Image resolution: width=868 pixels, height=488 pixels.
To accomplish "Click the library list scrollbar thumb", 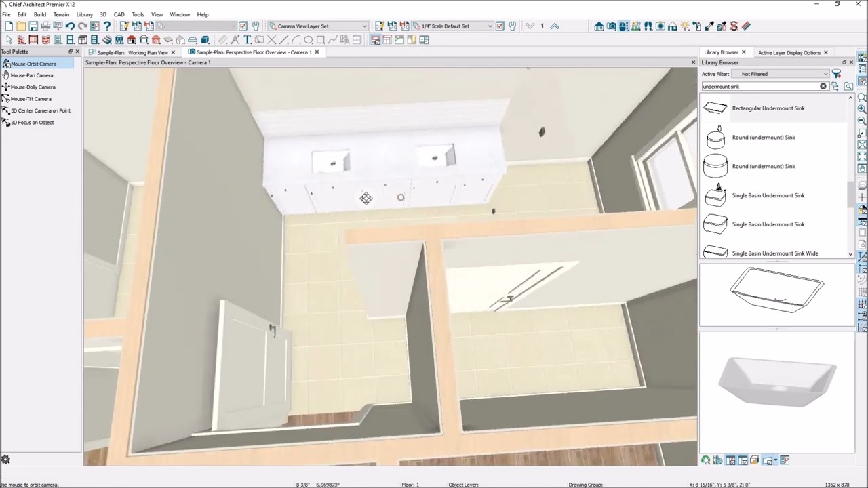I will point(850,195).
